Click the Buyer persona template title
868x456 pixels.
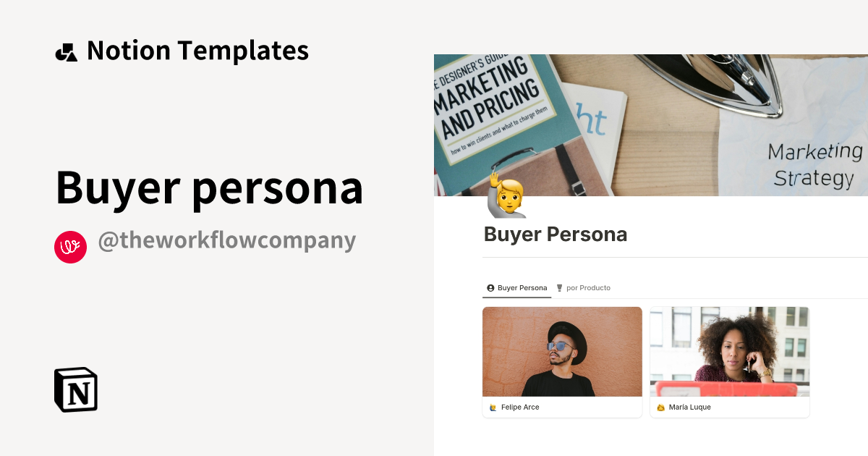(x=210, y=187)
